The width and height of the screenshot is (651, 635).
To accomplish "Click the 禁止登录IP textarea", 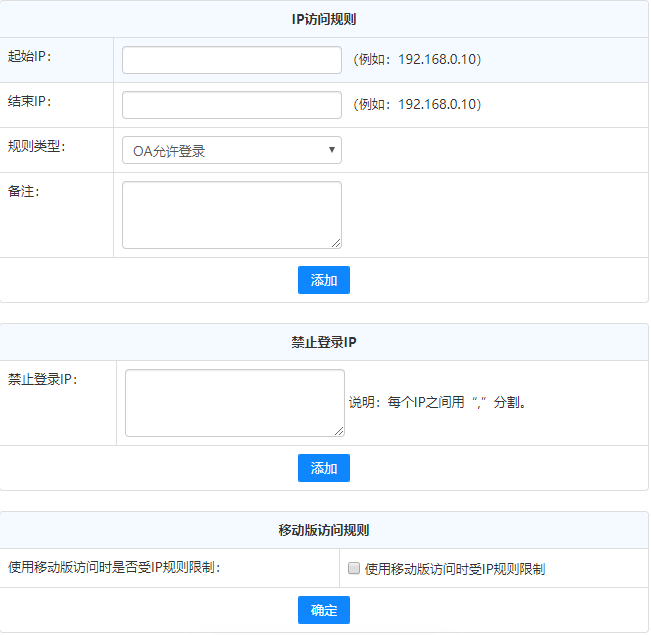I will (x=234, y=402).
